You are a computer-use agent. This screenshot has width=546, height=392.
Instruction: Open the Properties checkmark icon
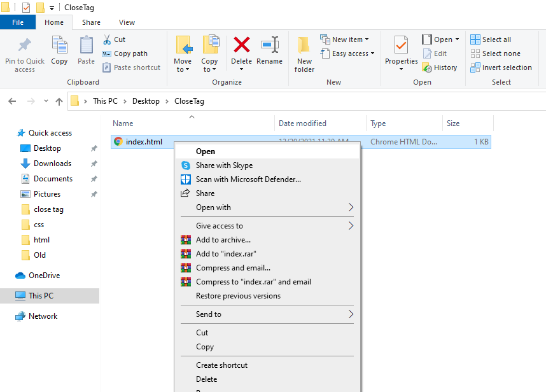point(401,45)
